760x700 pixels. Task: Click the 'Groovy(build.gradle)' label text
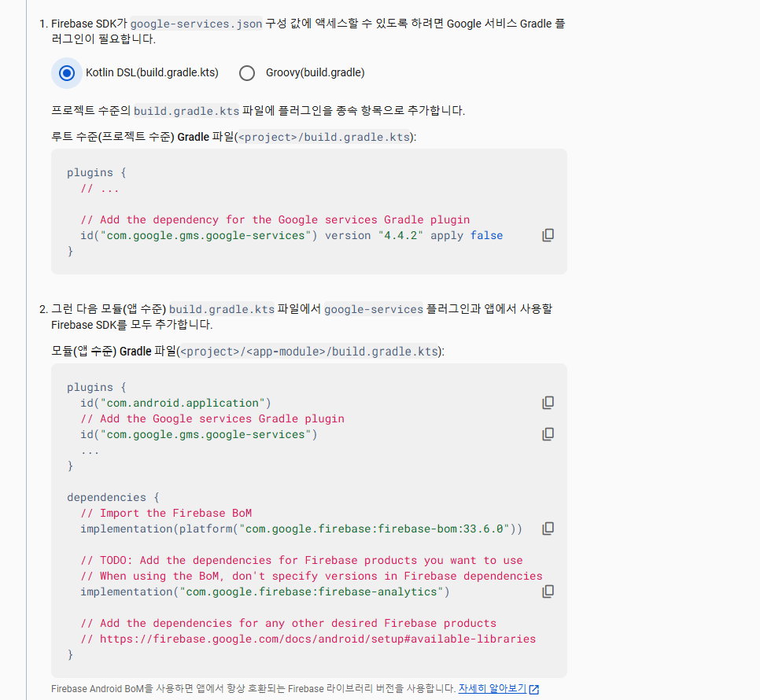pos(315,72)
